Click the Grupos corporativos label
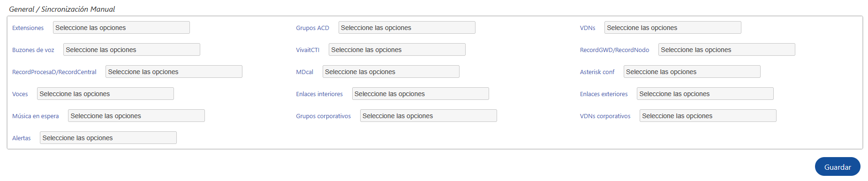The image size is (868, 181). tap(323, 116)
